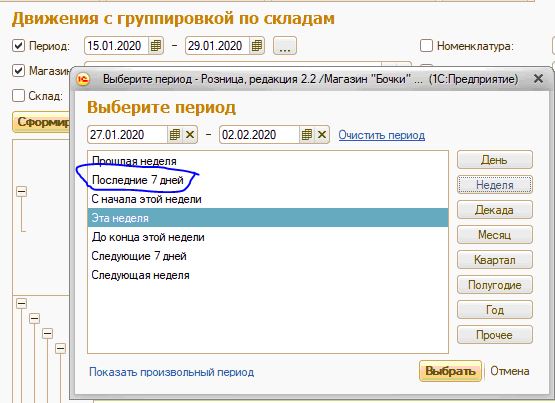Select 'Последние 7 дней' in period list
This screenshot has width=555, height=403.
[x=138, y=180]
